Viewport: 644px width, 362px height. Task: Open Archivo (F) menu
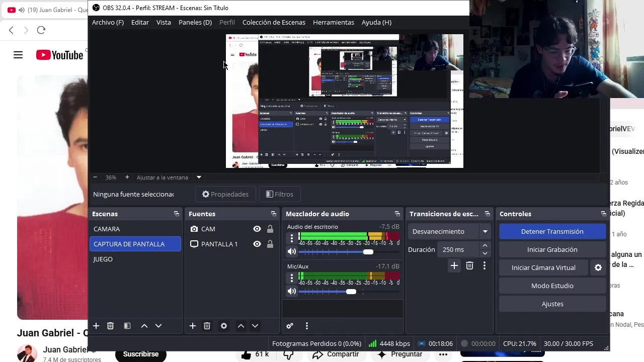click(x=108, y=22)
